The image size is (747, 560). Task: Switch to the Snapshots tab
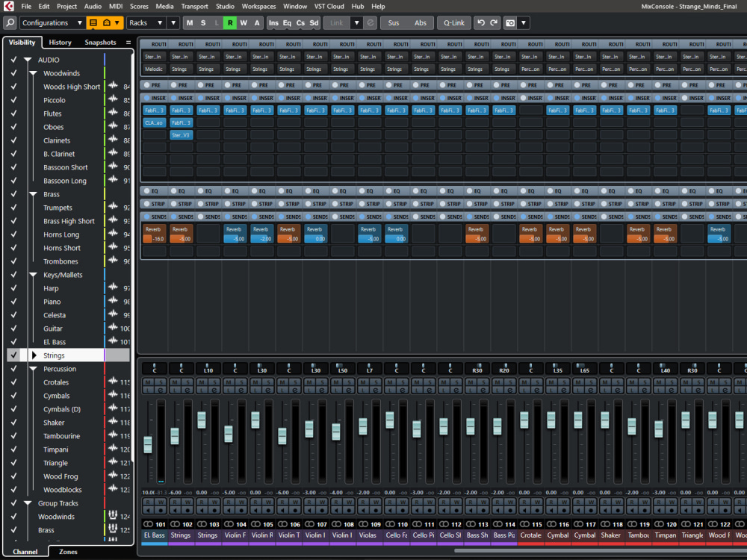(100, 43)
